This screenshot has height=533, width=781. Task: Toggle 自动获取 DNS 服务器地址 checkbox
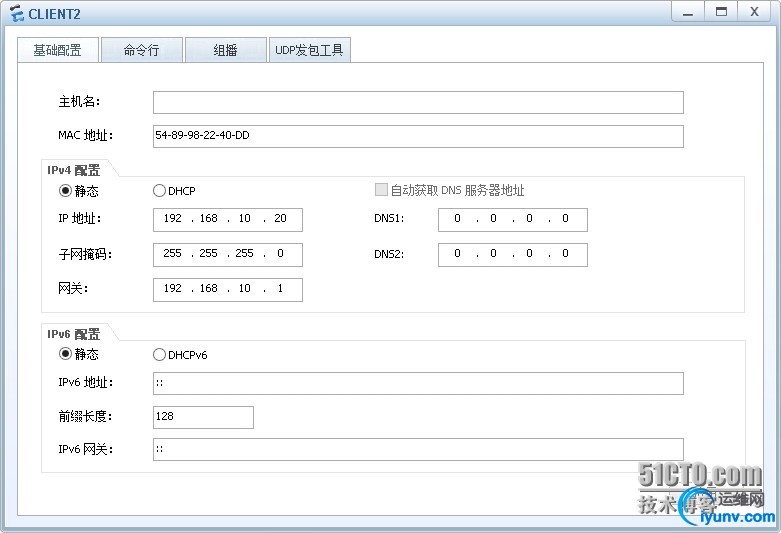[x=381, y=190]
